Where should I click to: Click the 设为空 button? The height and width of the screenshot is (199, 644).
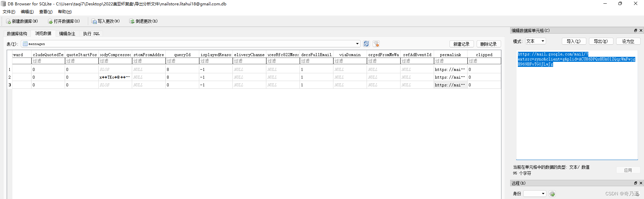[628, 41]
